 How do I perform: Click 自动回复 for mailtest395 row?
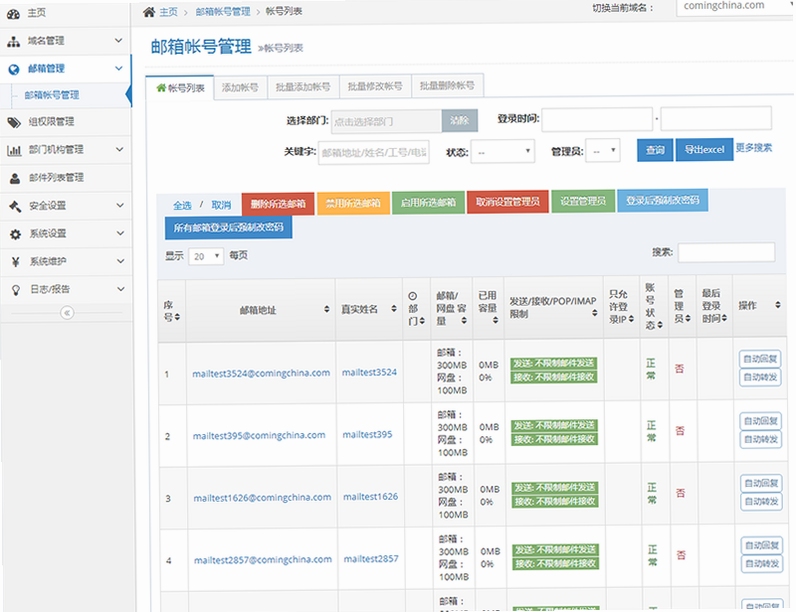pos(760,421)
